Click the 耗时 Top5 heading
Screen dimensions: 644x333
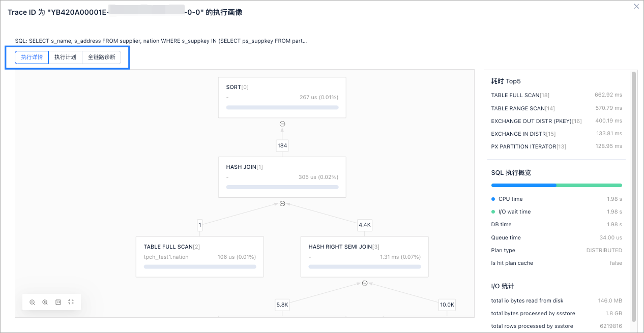[x=506, y=81]
